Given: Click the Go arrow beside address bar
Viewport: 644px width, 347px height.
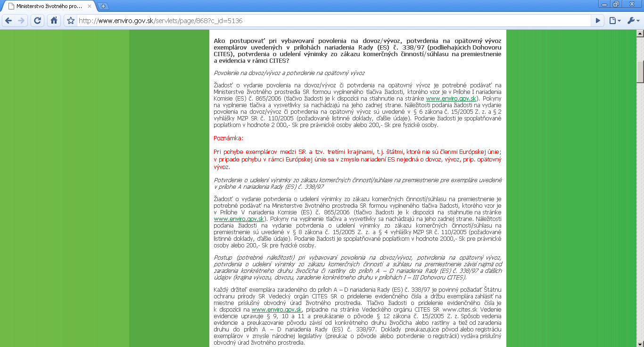Looking at the screenshot, I should [x=598, y=21].
